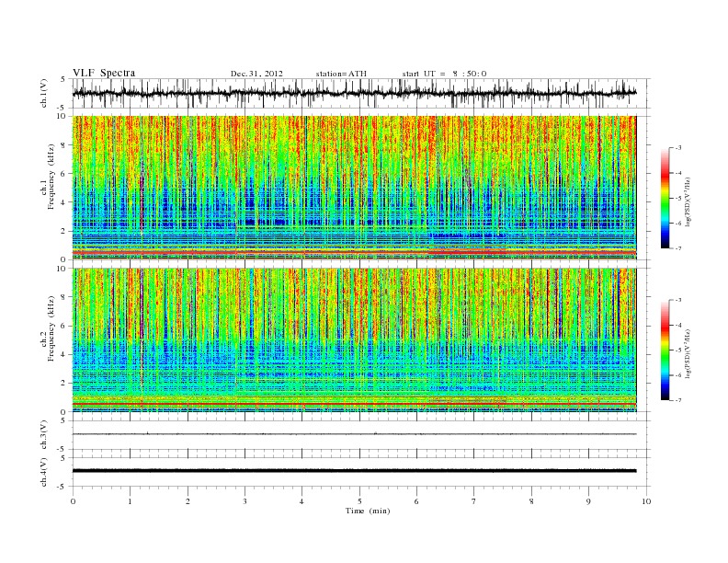Click the thick ch.4 waveform trace
The height and width of the screenshot is (563, 728).
coord(354,471)
